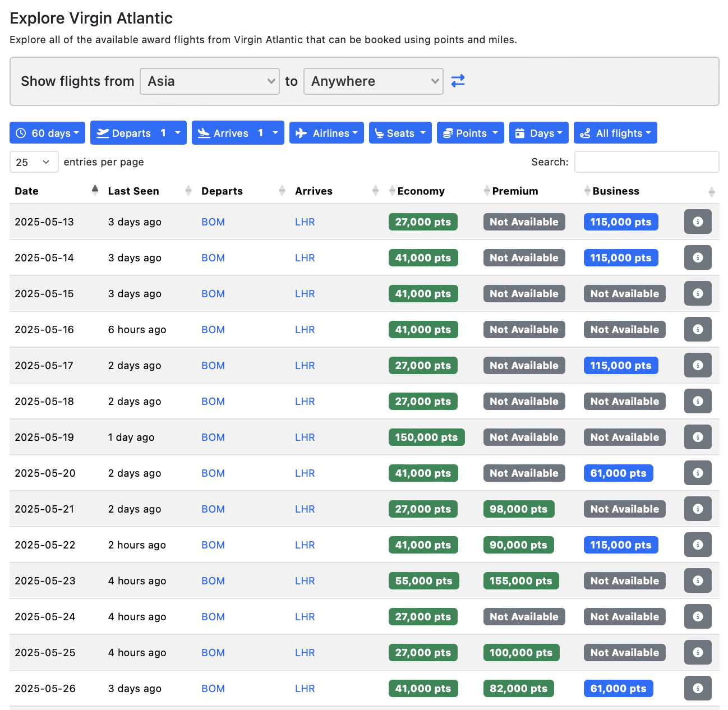Open the Airlines filter dropdown
Image resolution: width=728 pixels, height=710 pixels.
[326, 133]
